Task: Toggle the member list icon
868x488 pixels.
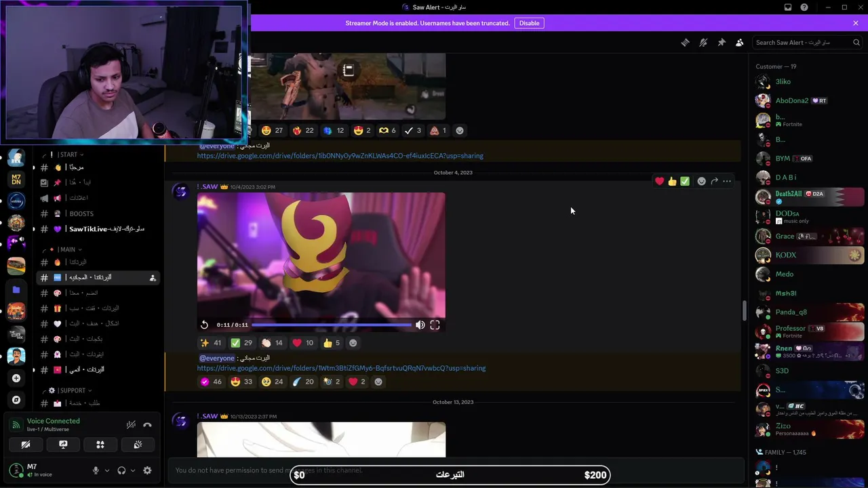Action: coord(740,42)
